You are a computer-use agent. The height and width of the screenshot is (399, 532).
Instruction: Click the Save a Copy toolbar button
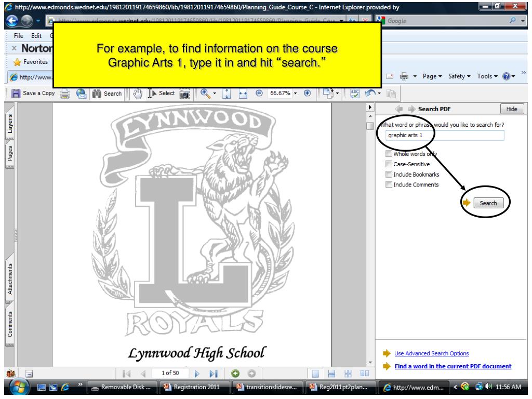pos(33,94)
